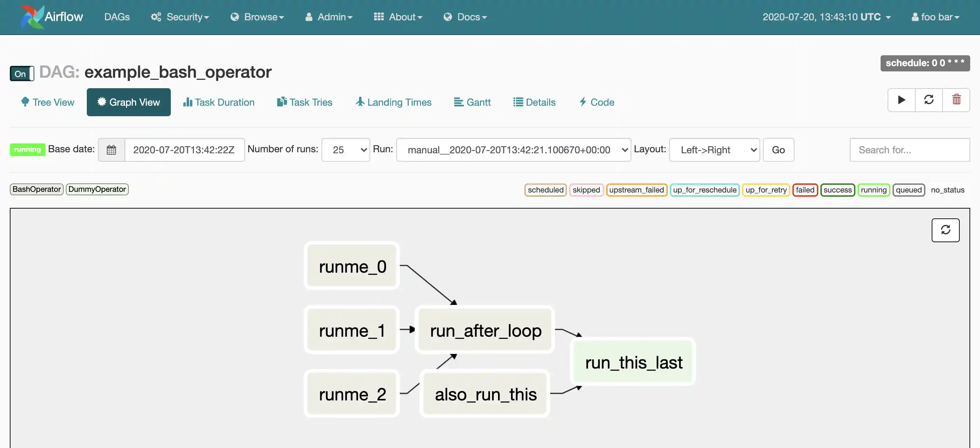Expand the Layout Left->Right dropdown
The width and height of the screenshot is (980, 448).
714,150
